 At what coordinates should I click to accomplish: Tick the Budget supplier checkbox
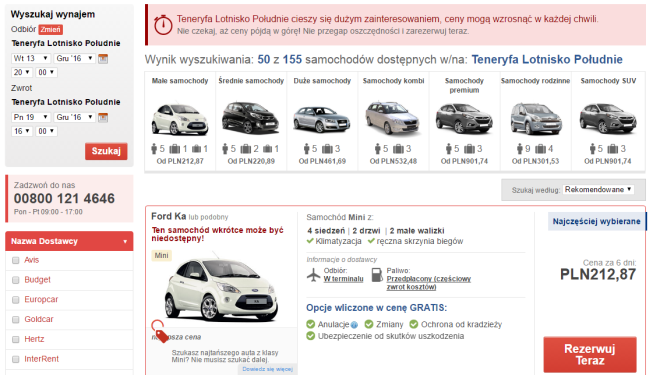[16, 280]
